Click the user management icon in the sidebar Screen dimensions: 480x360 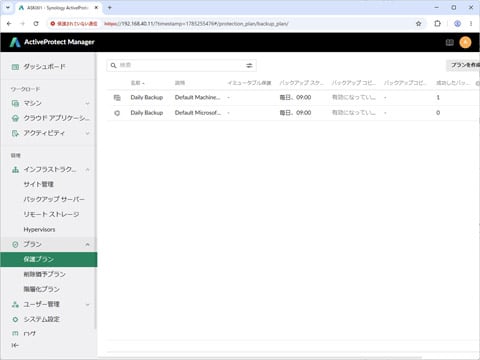(15, 304)
